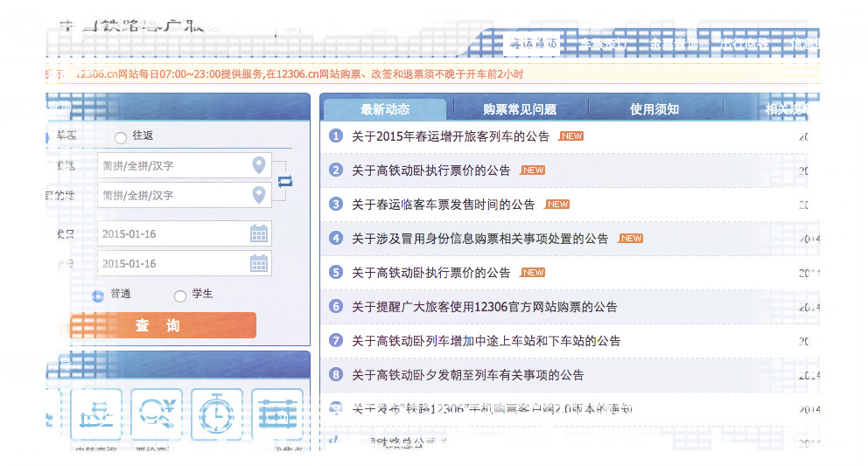Swap departure and destination stations
Viewport: 868px width, 466px height.
[x=285, y=181]
